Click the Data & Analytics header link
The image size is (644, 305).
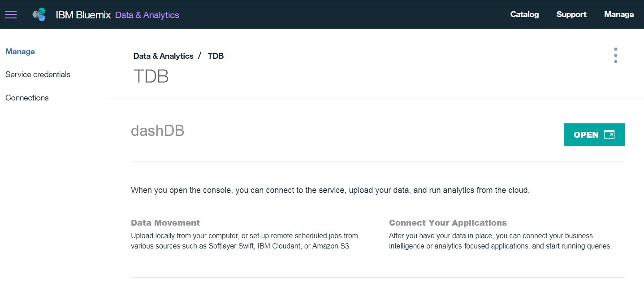point(147,15)
